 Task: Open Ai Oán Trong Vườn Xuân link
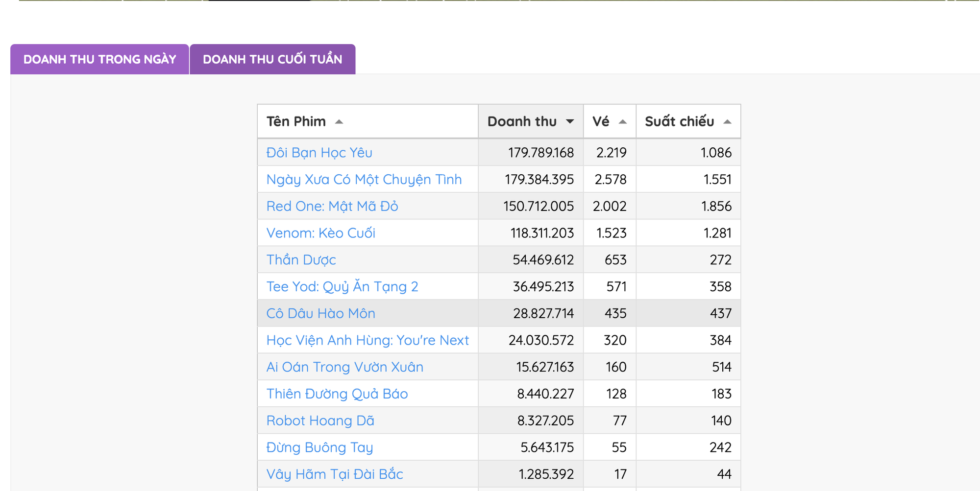click(x=345, y=367)
